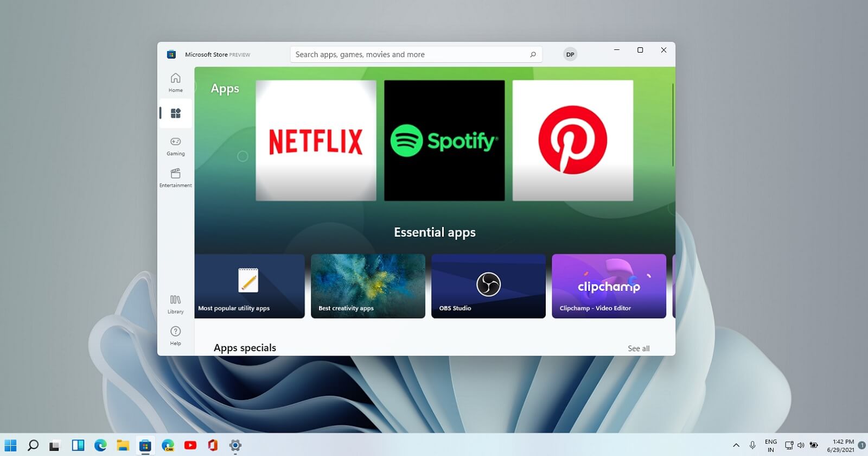Image resolution: width=868 pixels, height=456 pixels.
Task: Open the Pinterest app tile
Action: coord(573,141)
